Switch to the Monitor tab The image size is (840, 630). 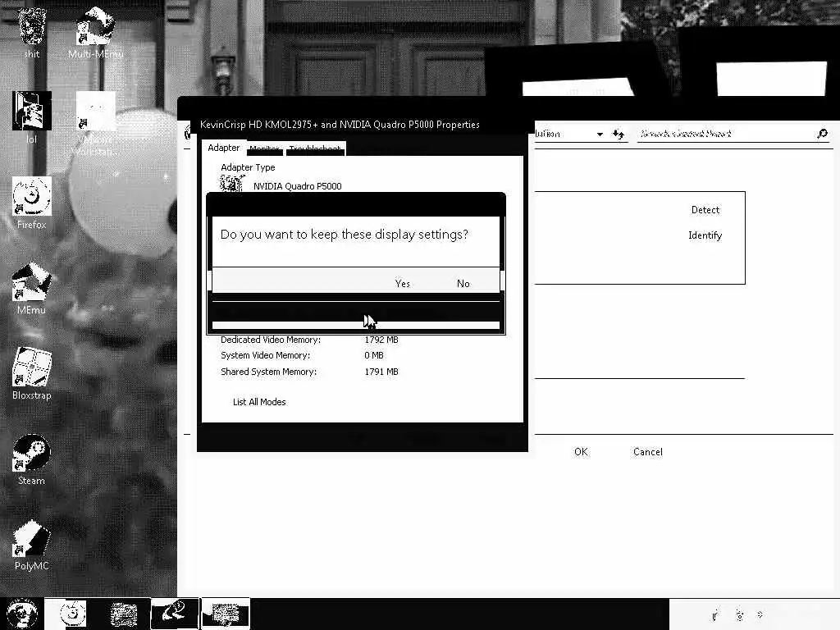click(x=264, y=148)
